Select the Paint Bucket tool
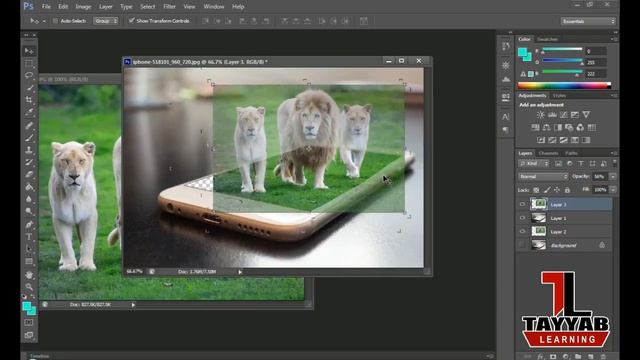This screenshot has height=360, width=640. pyautogui.click(x=29, y=187)
